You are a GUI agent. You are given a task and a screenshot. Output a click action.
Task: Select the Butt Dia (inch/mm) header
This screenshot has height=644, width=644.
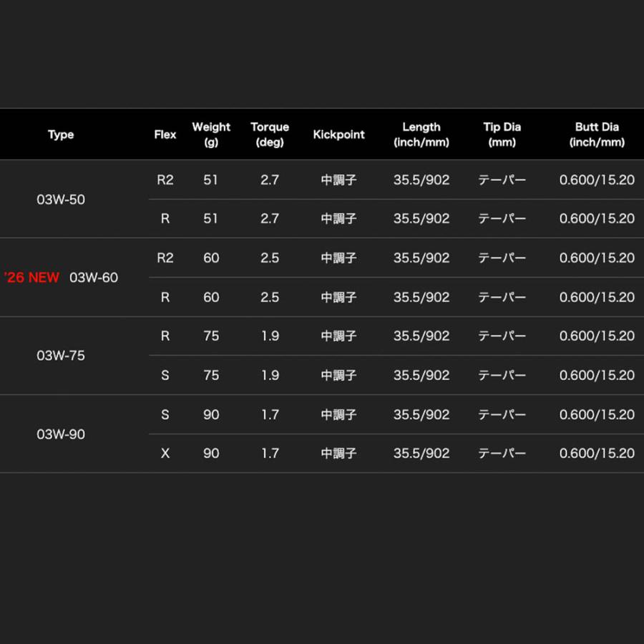click(597, 135)
